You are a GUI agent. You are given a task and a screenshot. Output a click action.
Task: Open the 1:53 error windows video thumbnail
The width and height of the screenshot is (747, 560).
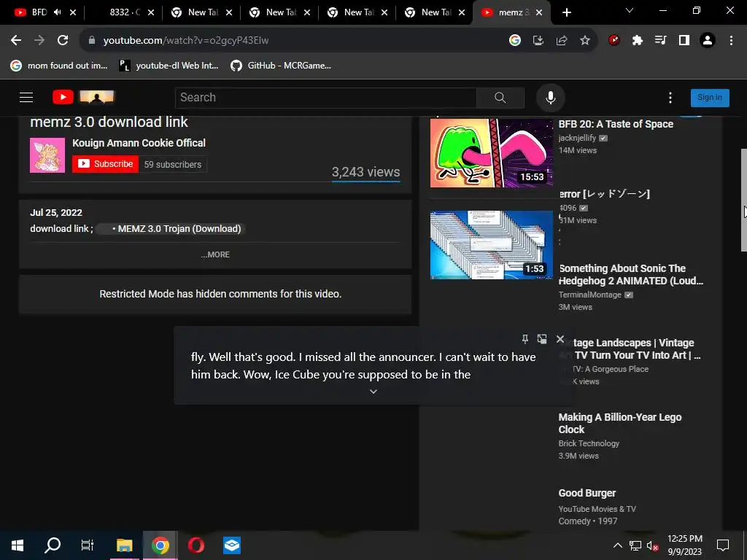pos(491,245)
